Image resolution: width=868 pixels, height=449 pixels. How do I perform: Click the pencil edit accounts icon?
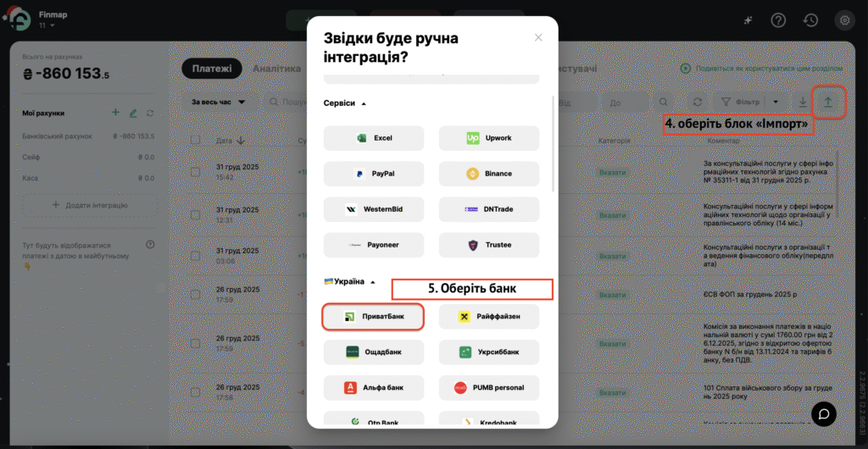[x=132, y=113]
